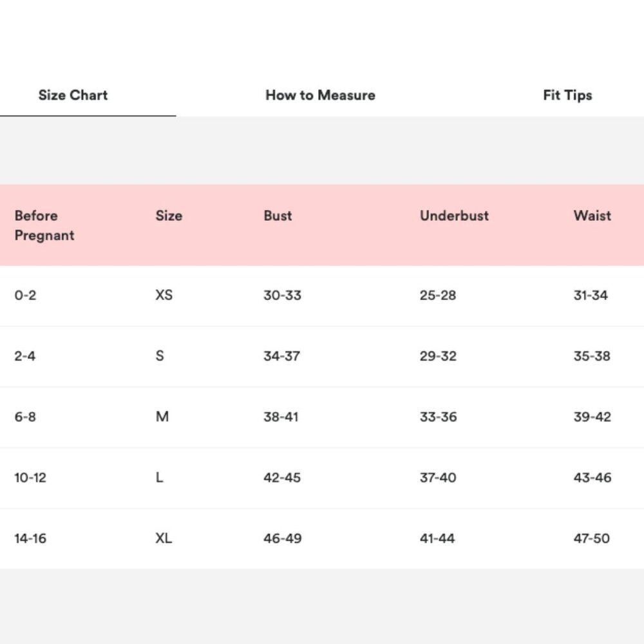
Task: Open the How to Measure tab
Action: (320, 95)
